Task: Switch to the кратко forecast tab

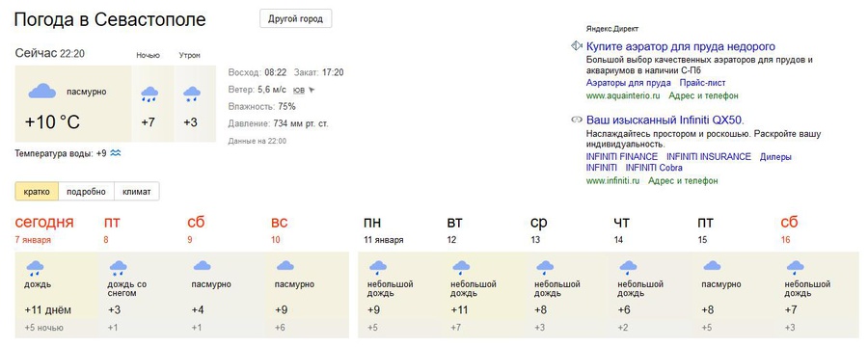Action: pyautogui.click(x=37, y=192)
